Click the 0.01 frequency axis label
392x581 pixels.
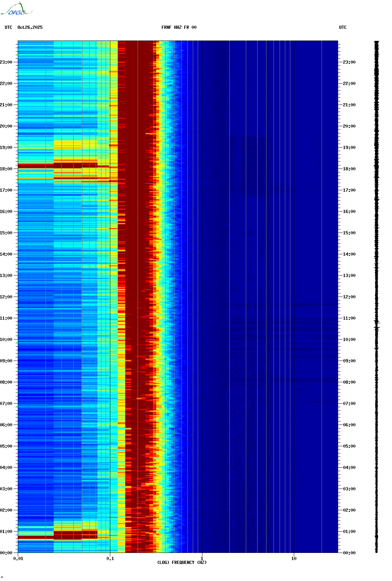click(18, 559)
